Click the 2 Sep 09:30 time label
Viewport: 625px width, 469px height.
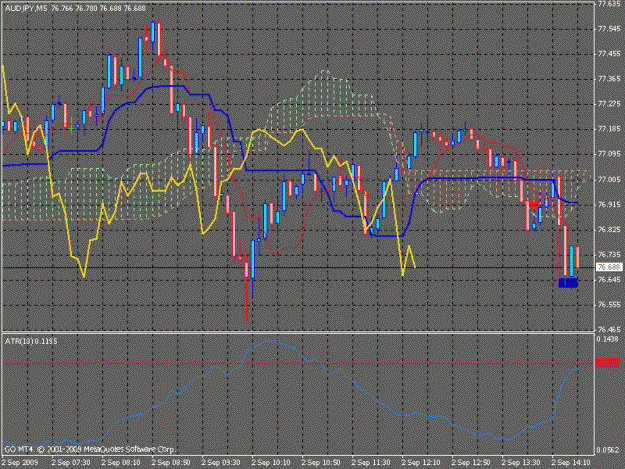tap(221, 463)
